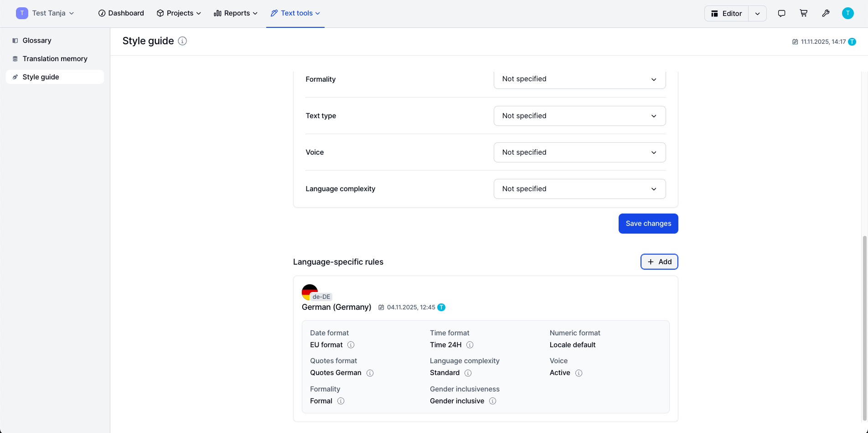
Task: Click the German (Germany) heading
Action: [336, 307]
